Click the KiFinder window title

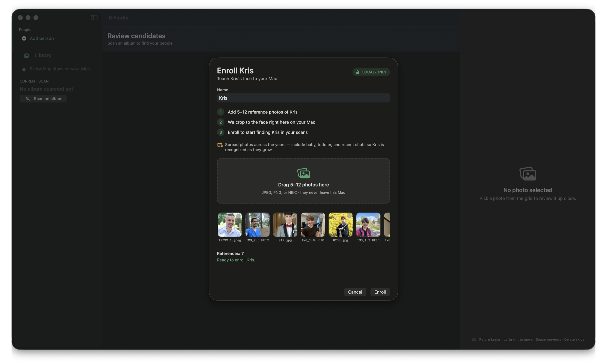click(119, 18)
